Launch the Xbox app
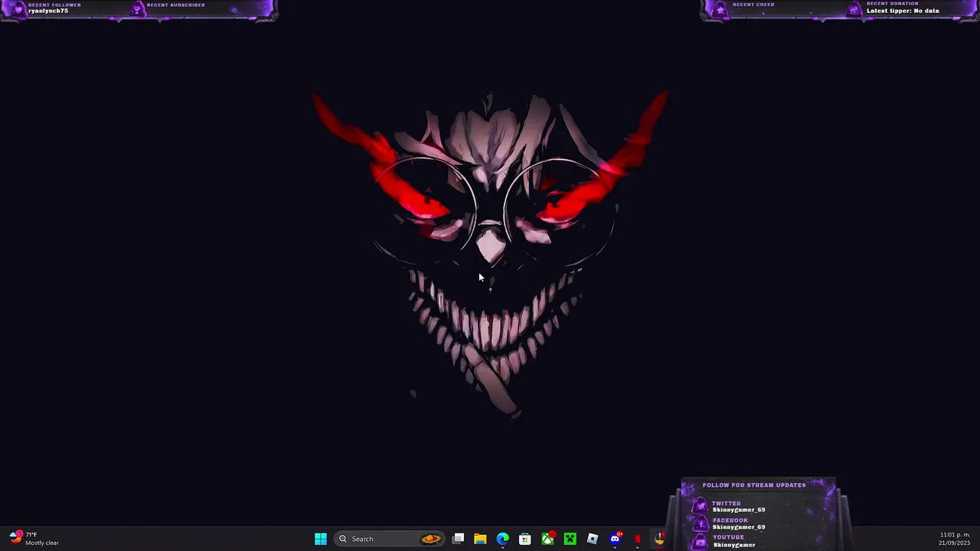This screenshot has width=980, height=551. pyautogui.click(x=547, y=539)
